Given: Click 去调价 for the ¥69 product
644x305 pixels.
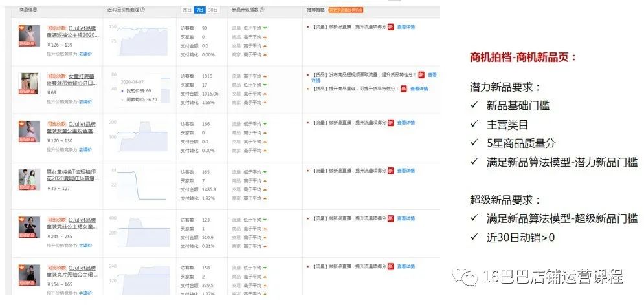Looking at the screenshot, I should 85,101.
